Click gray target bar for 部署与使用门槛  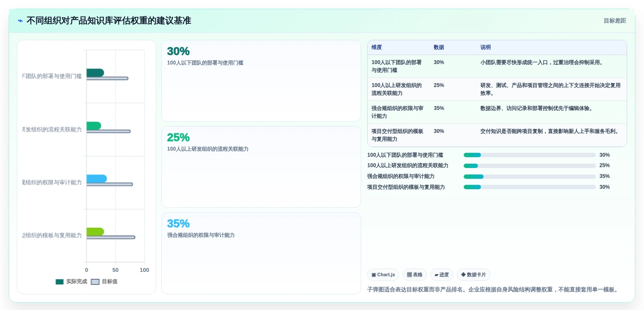tap(107, 78)
